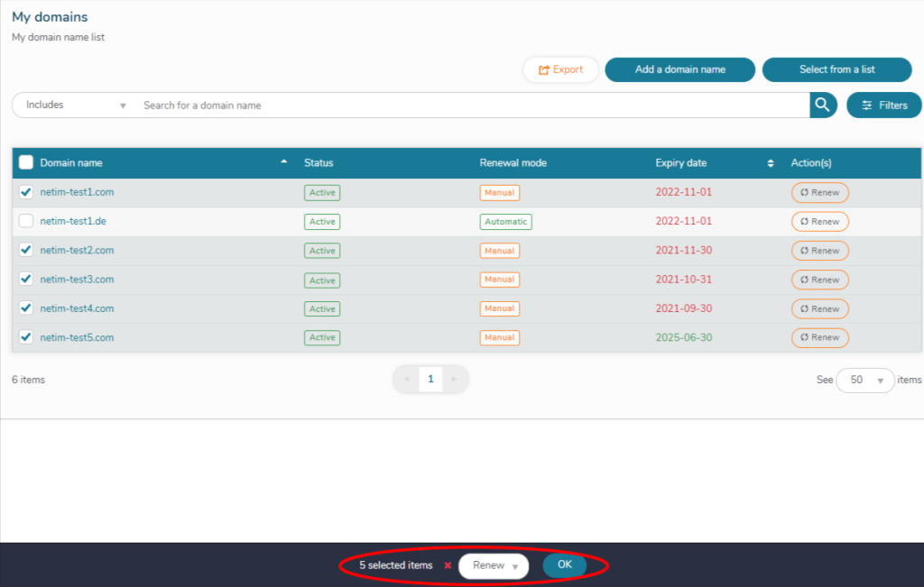Go to page 1 in pagination
The image size is (924, 587).
(430, 380)
